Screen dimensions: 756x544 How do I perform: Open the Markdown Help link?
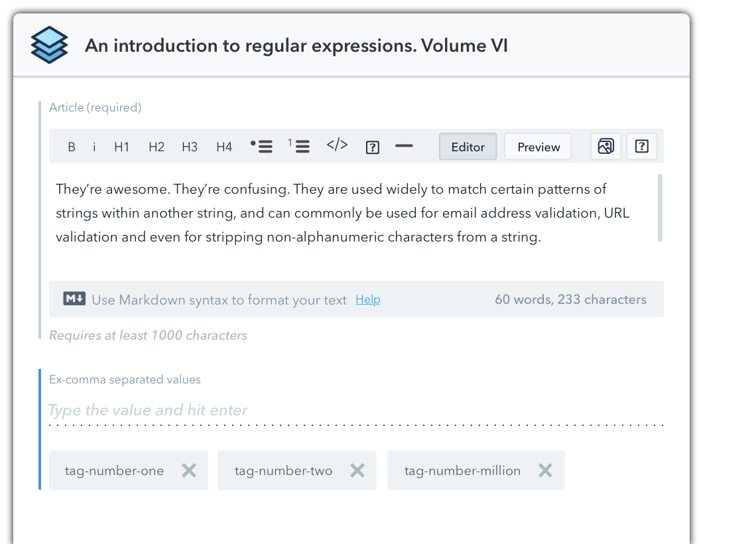pyautogui.click(x=368, y=299)
